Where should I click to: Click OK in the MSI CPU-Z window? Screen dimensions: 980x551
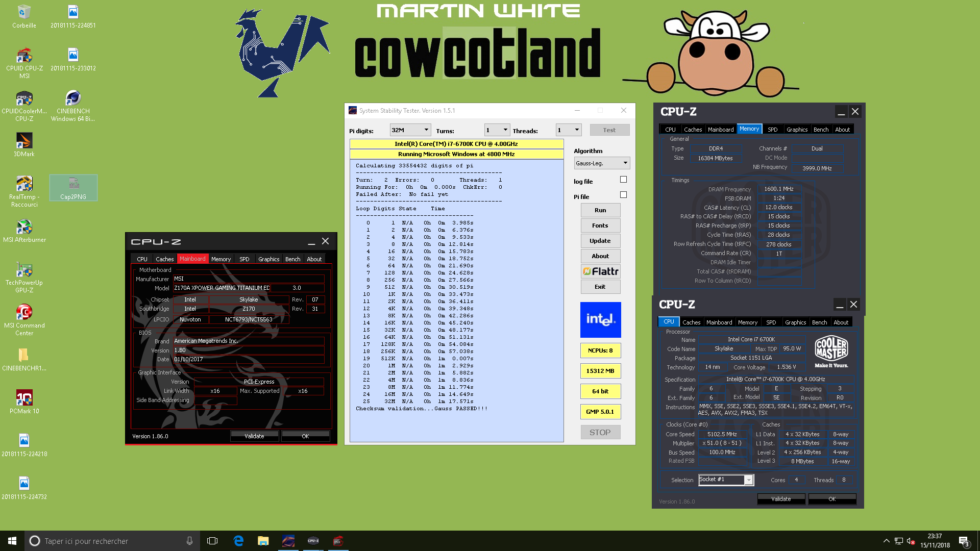[305, 436]
